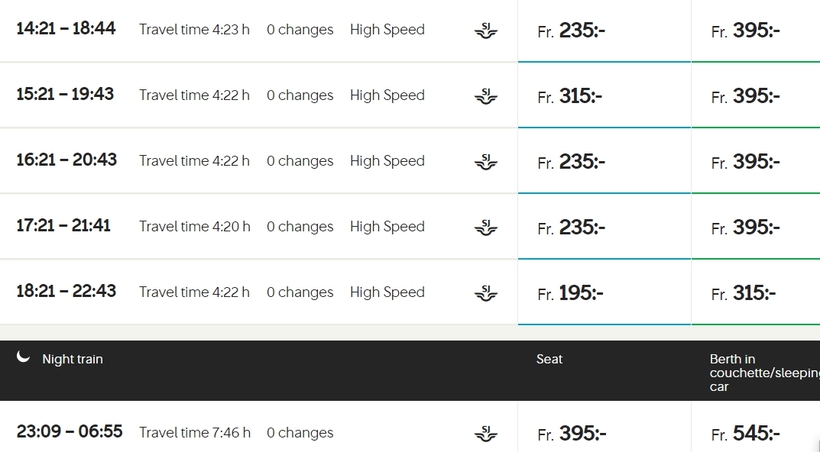Open the 14:21 – 18:44 journey details
Viewport: 820px width, 452px height.
(259, 30)
